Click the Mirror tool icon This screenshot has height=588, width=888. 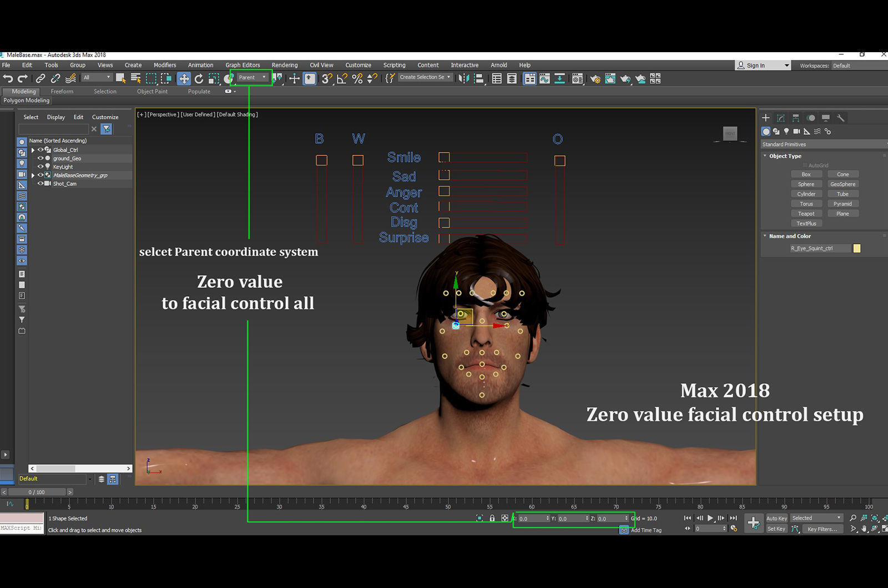pyautogui.click(x=464, y=79)
